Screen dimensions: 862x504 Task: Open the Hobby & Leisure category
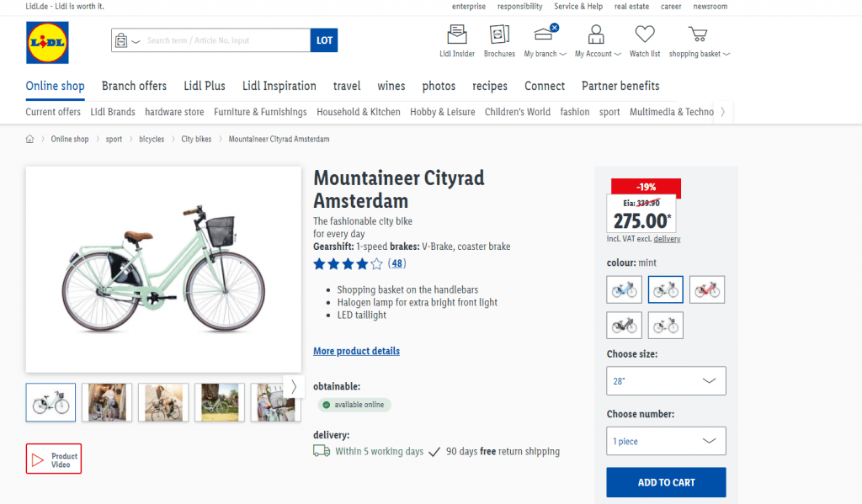point(443,111)
